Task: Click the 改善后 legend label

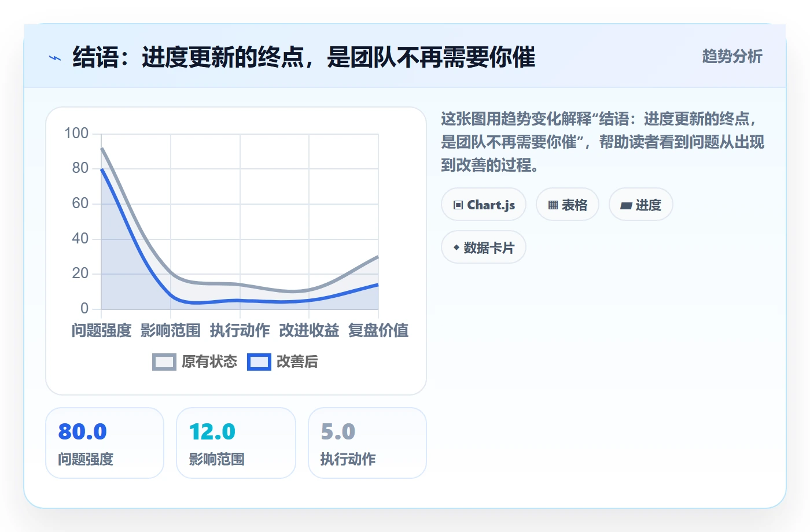Action: point(297,362)
